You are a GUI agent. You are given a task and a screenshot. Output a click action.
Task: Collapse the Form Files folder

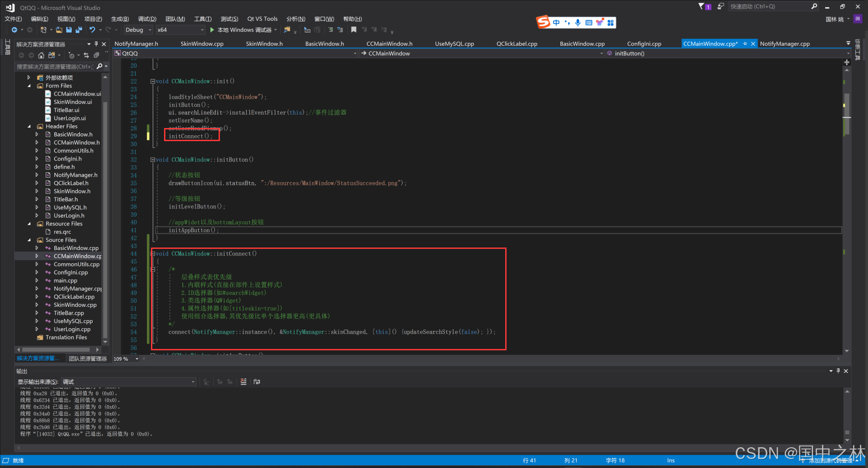click(29, 86)
